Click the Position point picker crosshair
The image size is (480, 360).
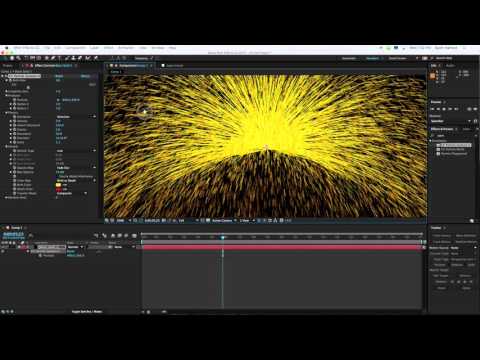point(58,100)
